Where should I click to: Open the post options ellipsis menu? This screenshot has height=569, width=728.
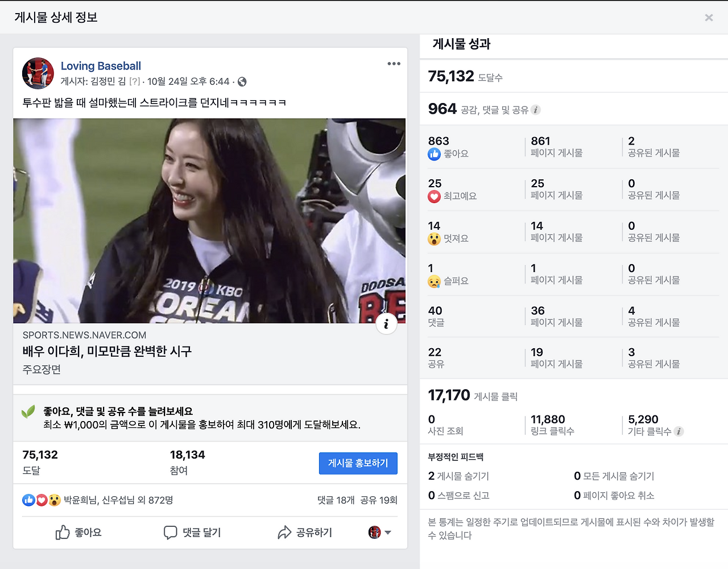click(x=394, y=64)
